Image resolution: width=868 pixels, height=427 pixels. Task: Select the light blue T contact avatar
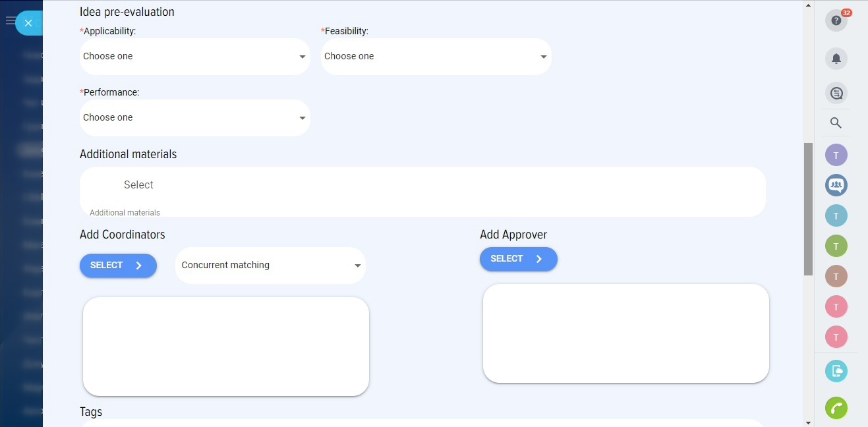[836, 215]
